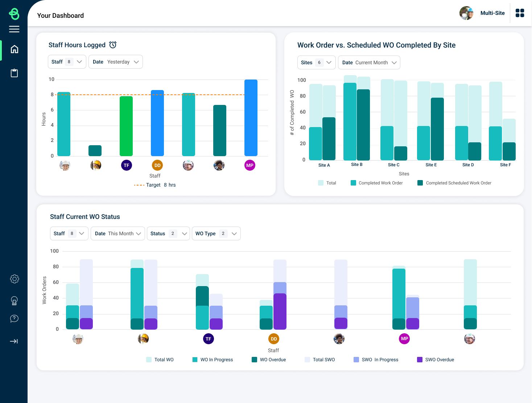Open the hamburger menu icon

click(x=14, y=29)
